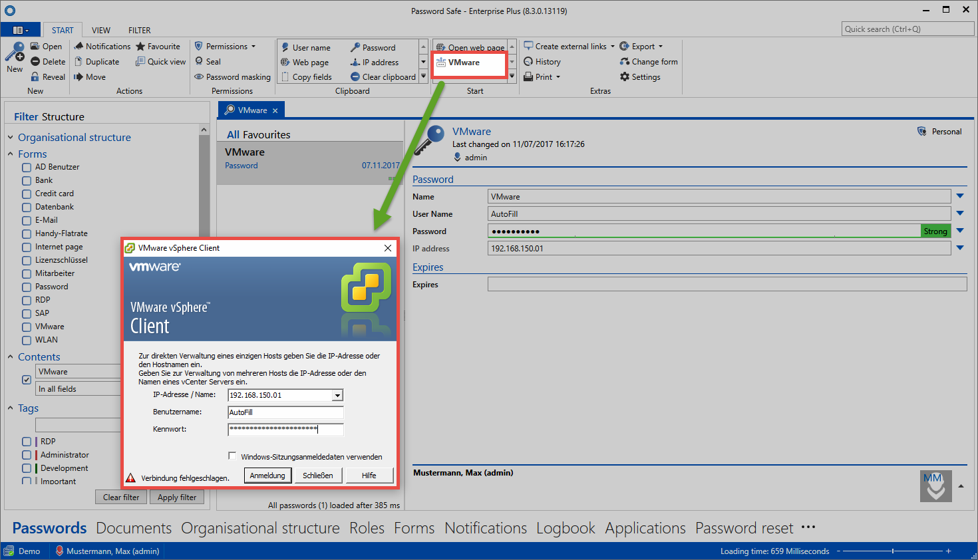Move the selected record
The image size is (978, 560).
coord(90,77)
